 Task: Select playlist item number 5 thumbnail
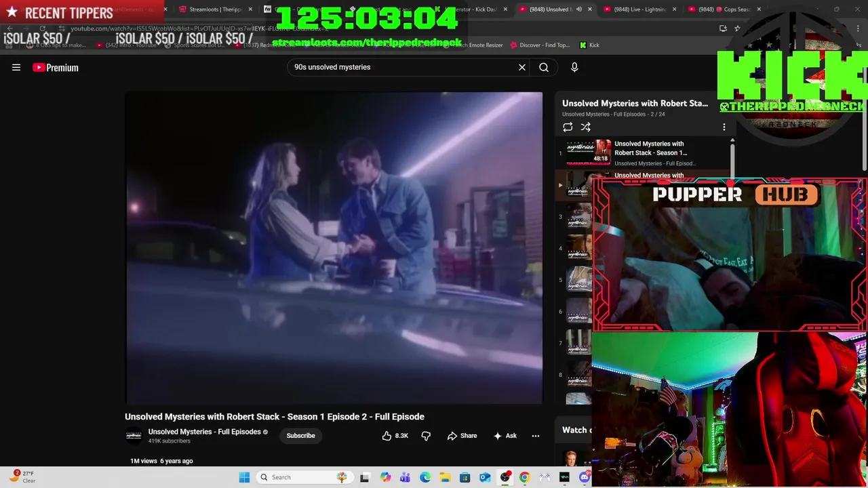tap(578, 279)
